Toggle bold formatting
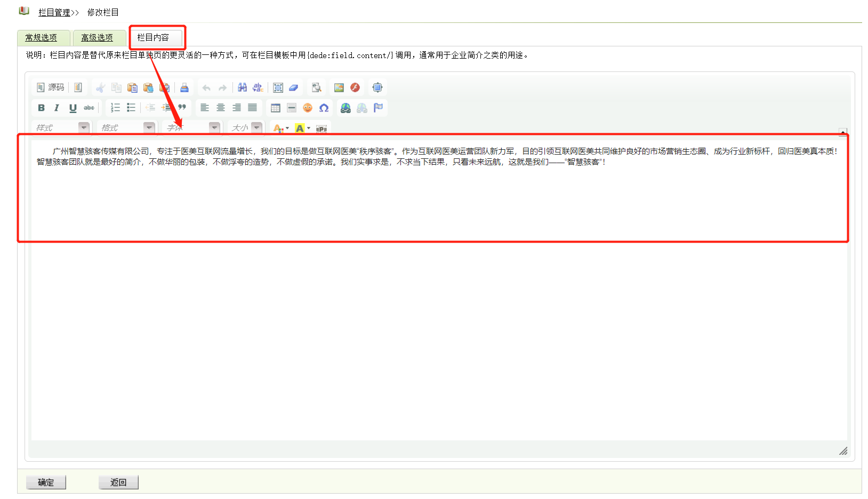The image size is (868, 499). tap(41, 108)
